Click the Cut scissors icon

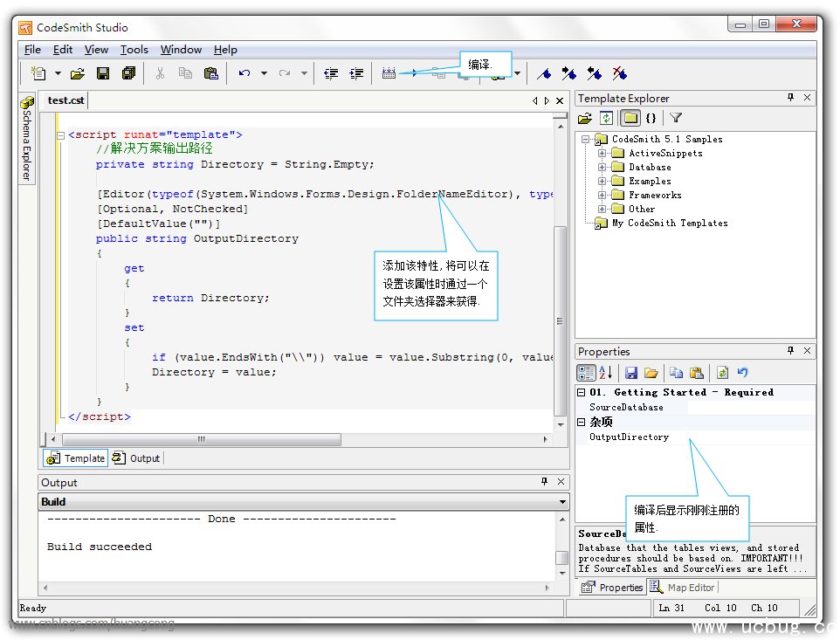160,73
